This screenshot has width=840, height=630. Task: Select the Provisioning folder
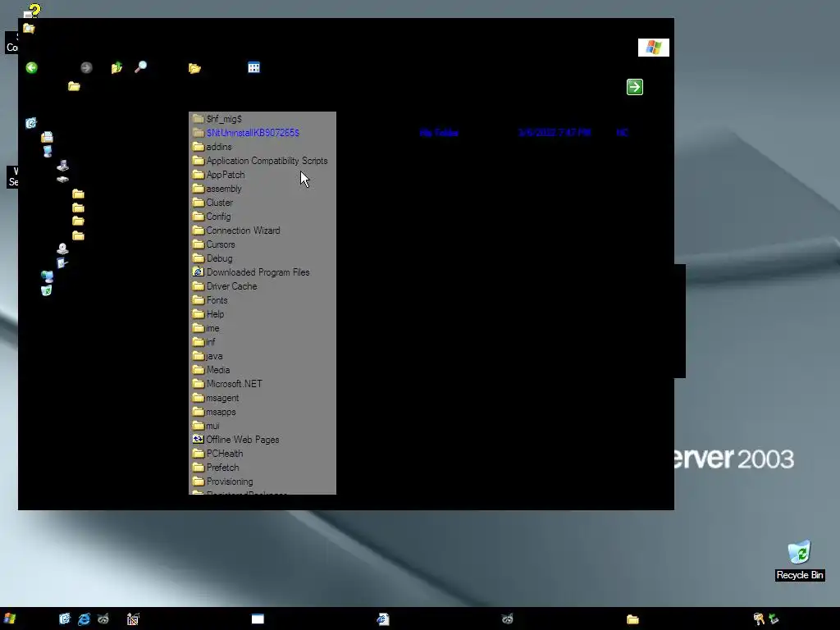(223, 481)
